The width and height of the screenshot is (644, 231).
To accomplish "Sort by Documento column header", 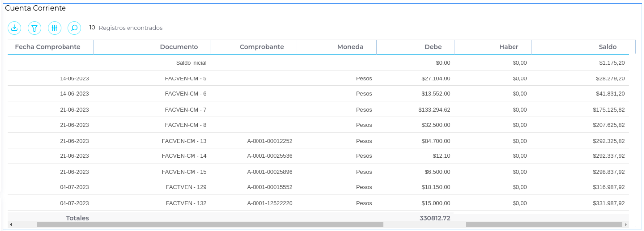I will click(179, 47).
